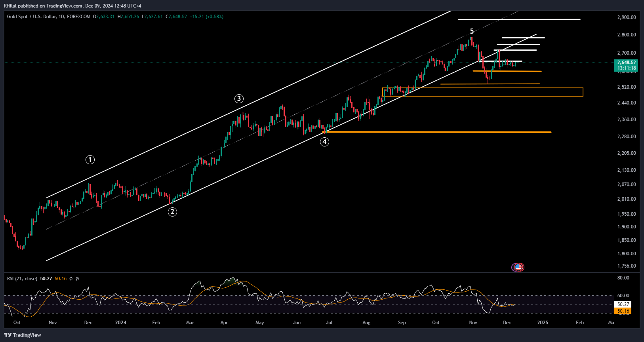Click the 1,850.00 price axis label
The width and height of the screenshot is (644, 342).
coord(627,240)
